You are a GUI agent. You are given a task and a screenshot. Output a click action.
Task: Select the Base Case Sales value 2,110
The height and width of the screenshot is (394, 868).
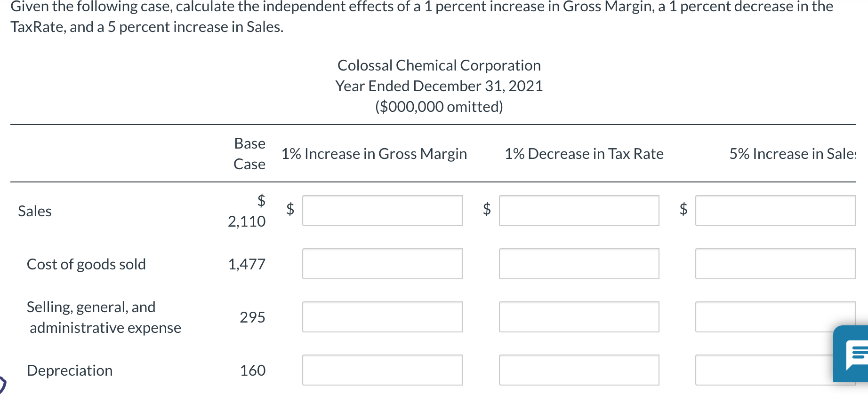coord(246,221)
